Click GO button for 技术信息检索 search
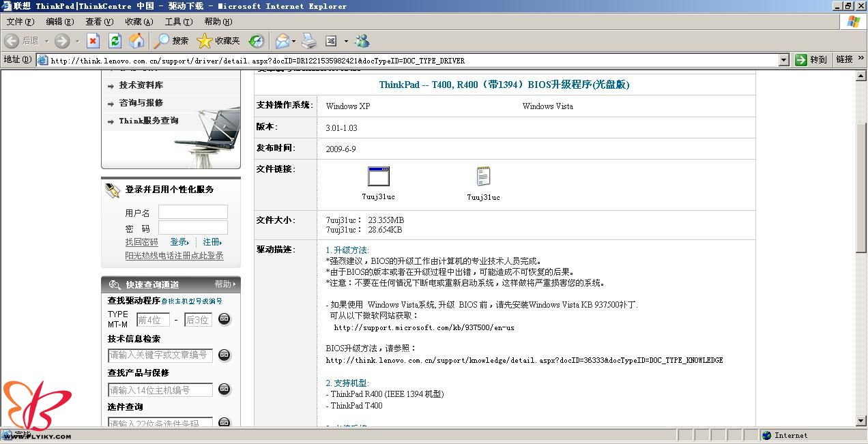Viewport: 868px width, 444px height. 224,355
